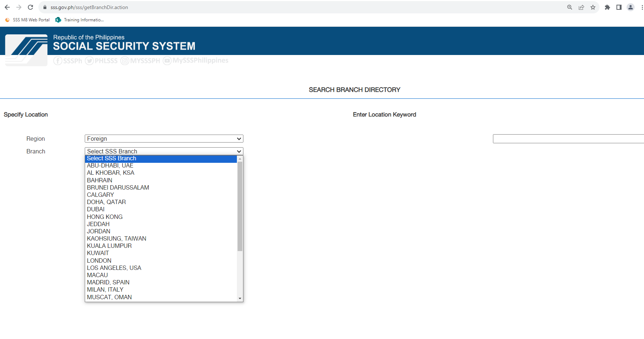Click the Location Keyword text field
644x339 pixels.
[x=568, y=139]
